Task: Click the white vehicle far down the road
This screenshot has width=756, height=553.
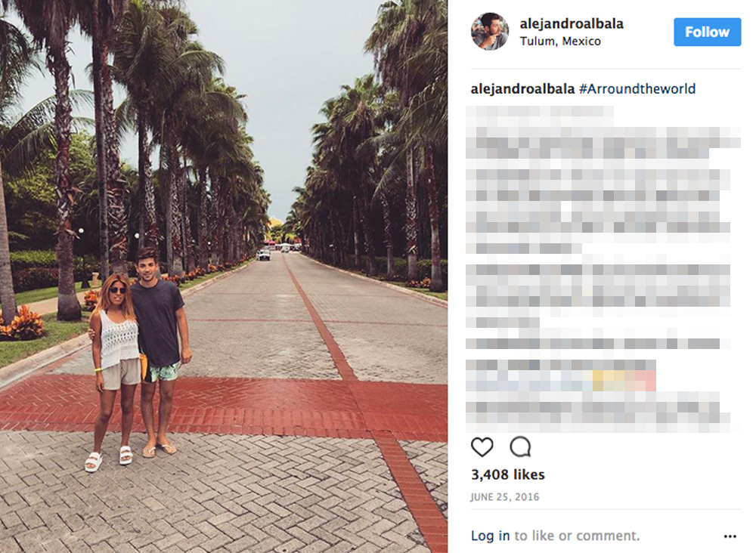Action: click(x=263, y=255)
